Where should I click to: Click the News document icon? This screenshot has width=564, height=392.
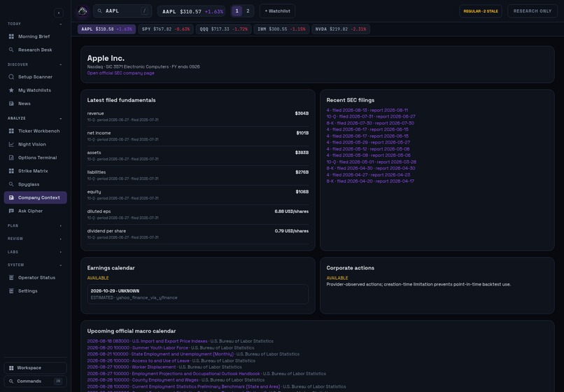click(11, 104)
